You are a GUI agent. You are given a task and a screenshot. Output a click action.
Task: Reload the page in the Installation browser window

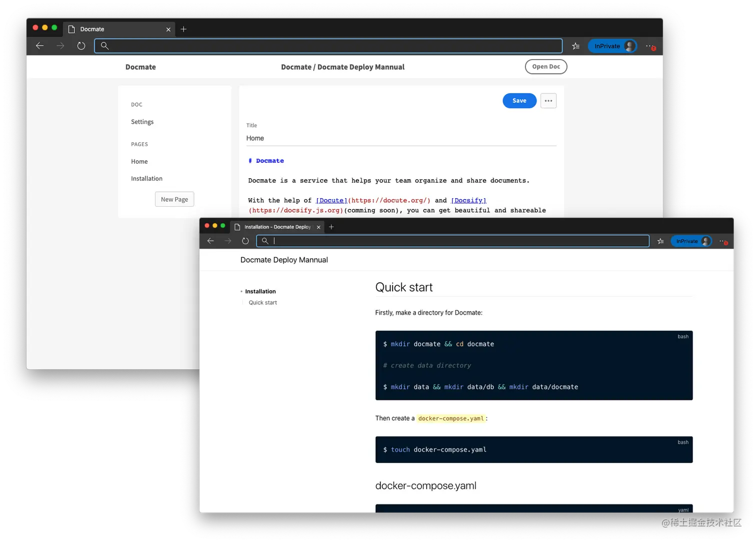click(x=245, y=241)
